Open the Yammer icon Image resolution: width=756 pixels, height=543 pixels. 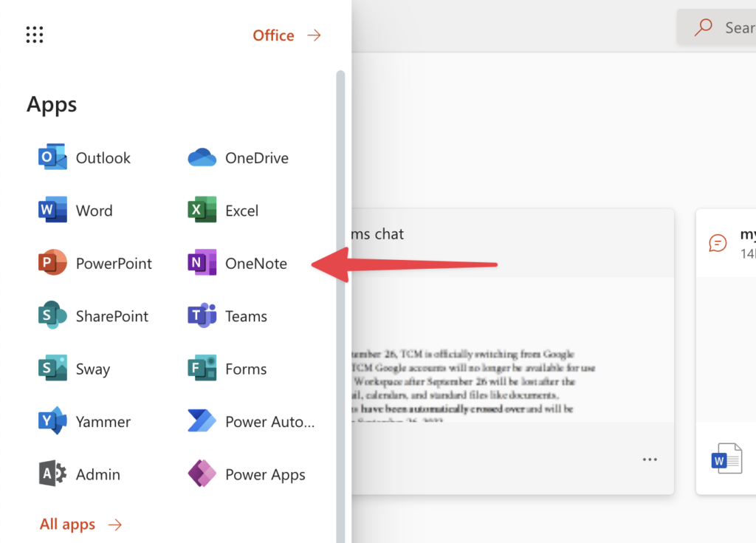click(52, 420)
